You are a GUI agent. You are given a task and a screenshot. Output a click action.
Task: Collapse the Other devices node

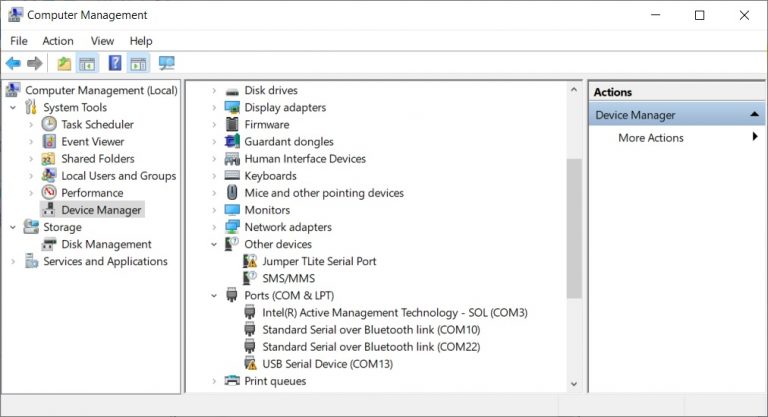[214, 244]
